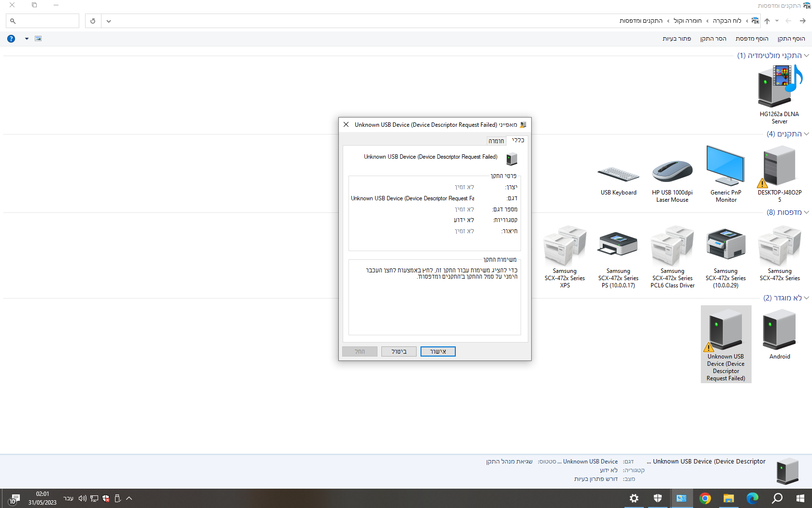Click הסר התקן toolbar command

click(x=713, y=39)
